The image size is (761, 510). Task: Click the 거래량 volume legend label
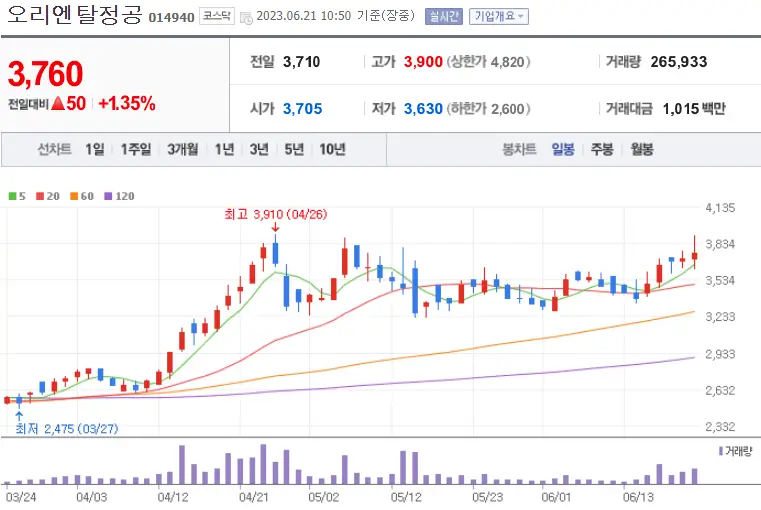coord(735,451)
